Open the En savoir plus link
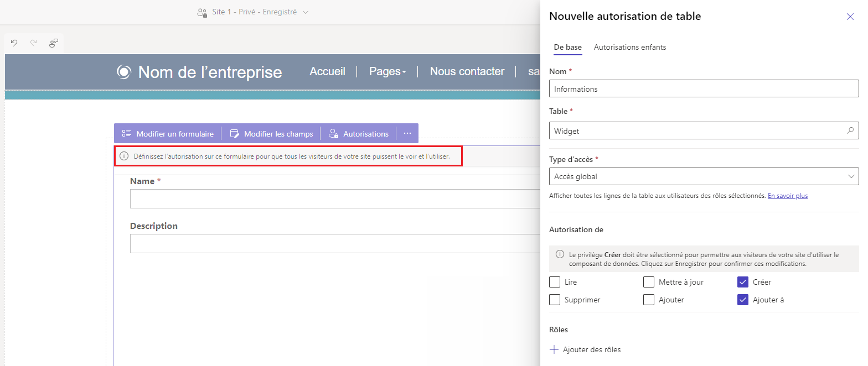 click(x=787, y=196)
